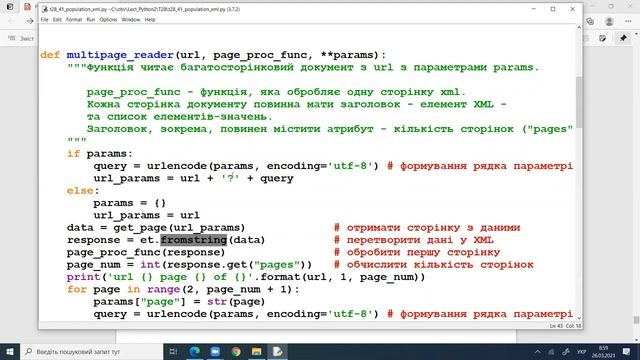640x360 pixels.
Task: Click the 'Зміст' contents button in browser
Action: (22, 38)
